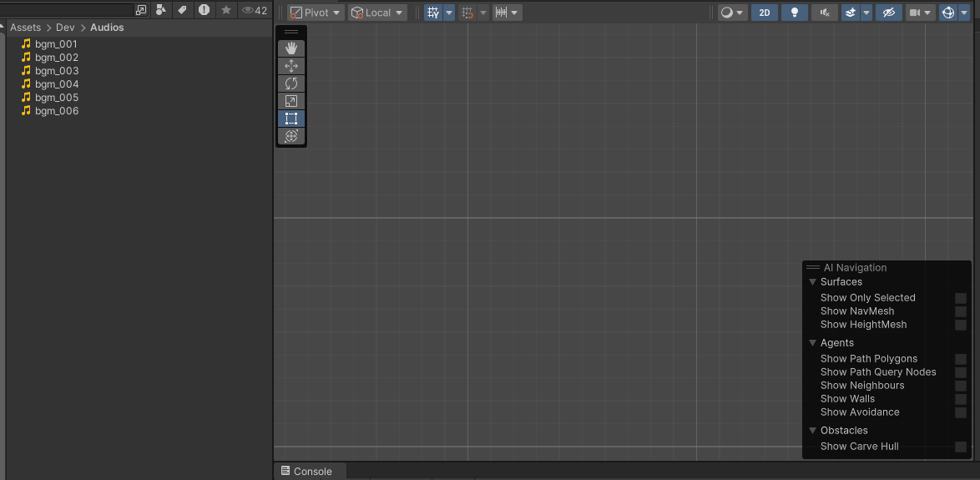Enable Show NavMesh checkbox
The image size is (980, 480).
click(961, 311)
